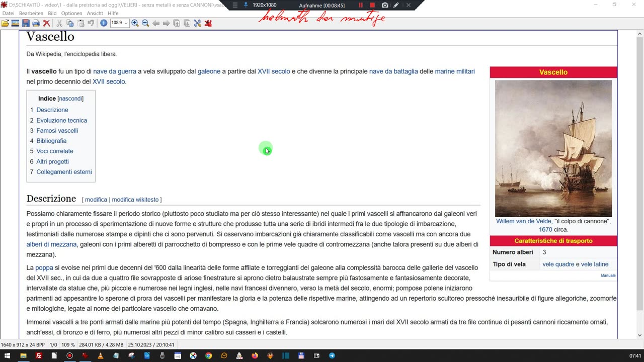The height and width of the screenshot is (362, 644).
Task: Click 'alberi di mezzana' link
Action: [x=52, y=244]
